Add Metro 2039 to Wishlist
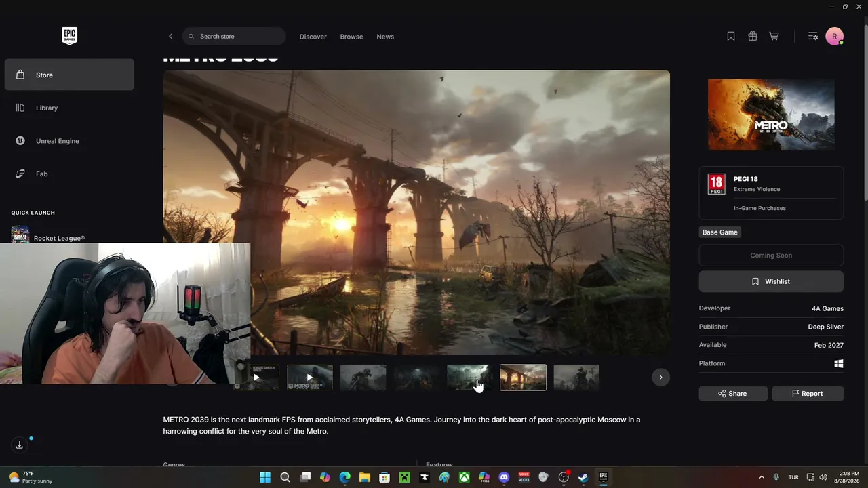 click(771, 281)
